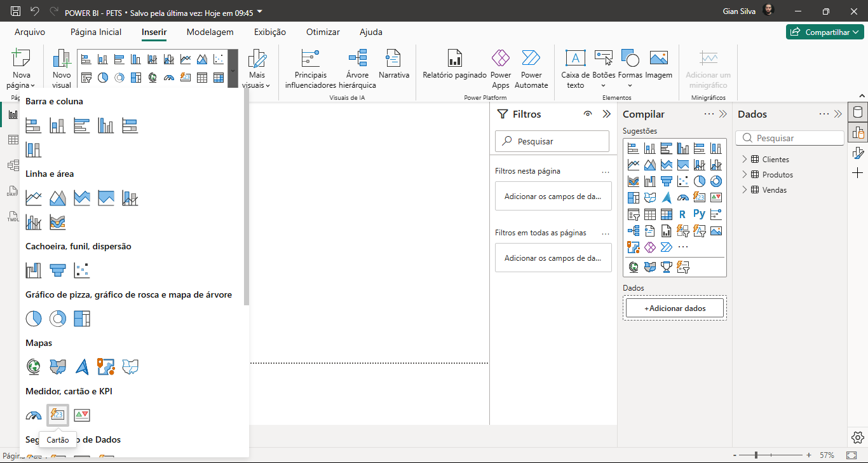Choose the KPI visual icon

82,415
